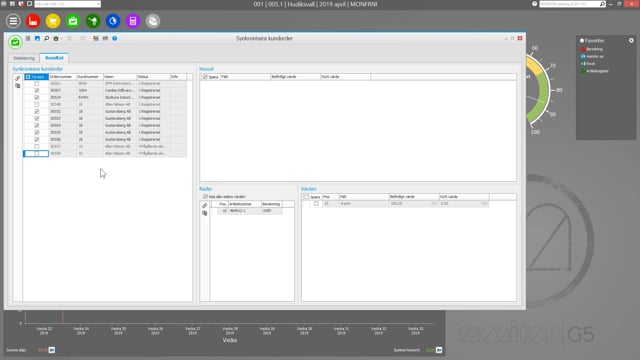Open the grey general settings module
Image resolution: width=640 pixels, height=360 pixels.
(153, 21)
